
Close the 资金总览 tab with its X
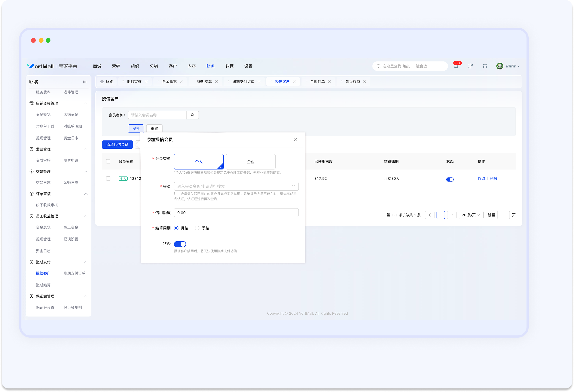tap(181, 82)
